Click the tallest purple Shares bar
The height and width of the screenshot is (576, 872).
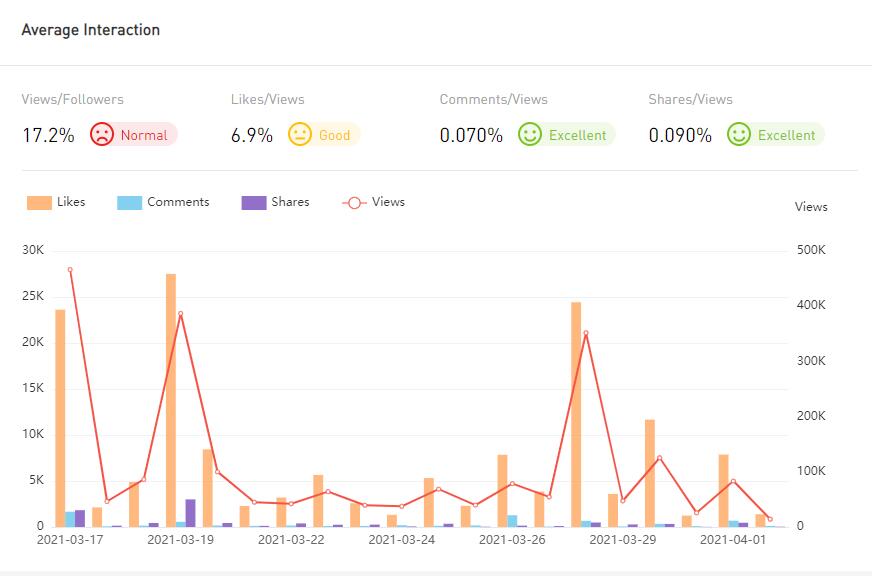[190, 512]
